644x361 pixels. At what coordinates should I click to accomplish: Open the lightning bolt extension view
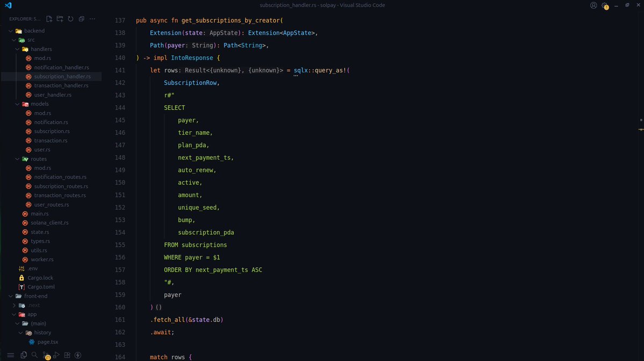78,355
